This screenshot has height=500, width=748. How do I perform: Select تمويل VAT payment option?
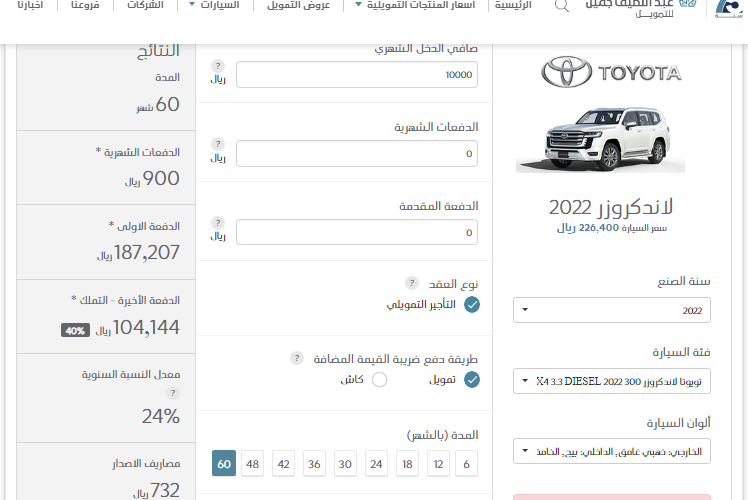tap(472, 380)
